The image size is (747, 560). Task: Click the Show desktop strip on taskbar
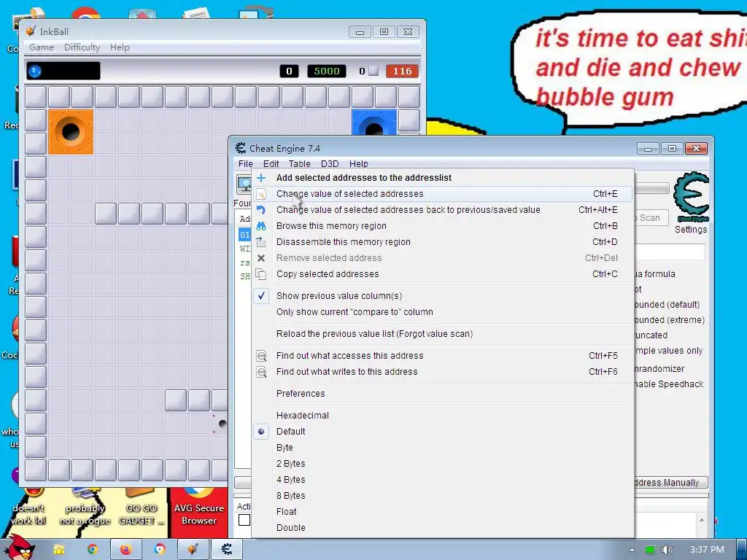coord(742,549)
